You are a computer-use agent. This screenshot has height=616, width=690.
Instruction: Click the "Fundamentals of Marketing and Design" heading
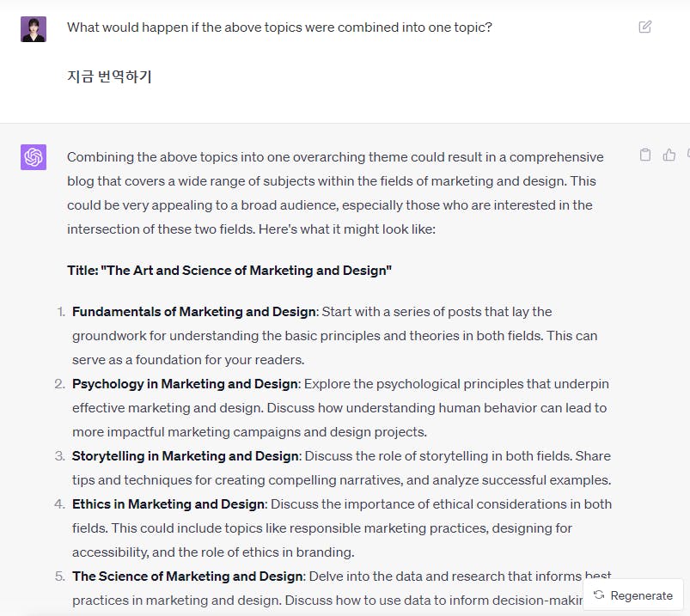click(x=194, y=311)
